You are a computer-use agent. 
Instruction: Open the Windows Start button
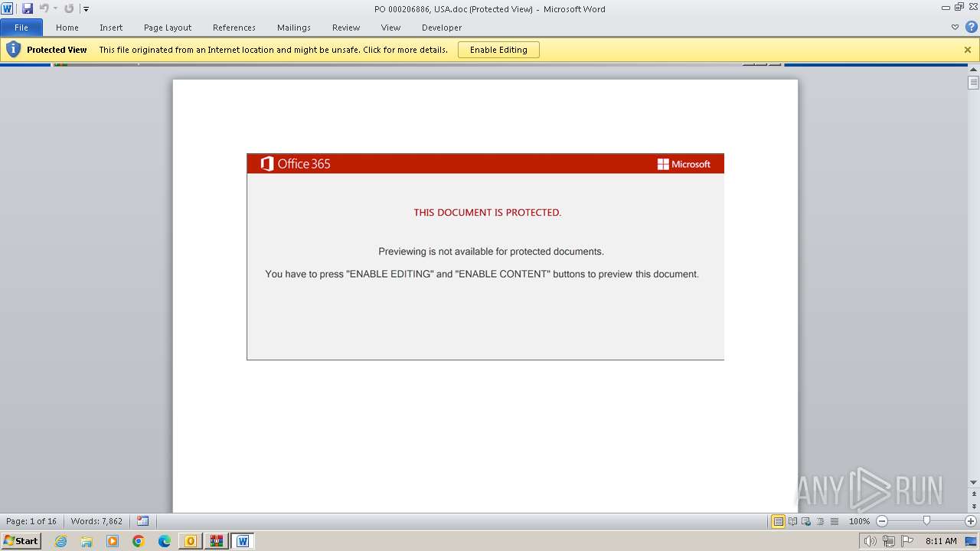[21, 541]
